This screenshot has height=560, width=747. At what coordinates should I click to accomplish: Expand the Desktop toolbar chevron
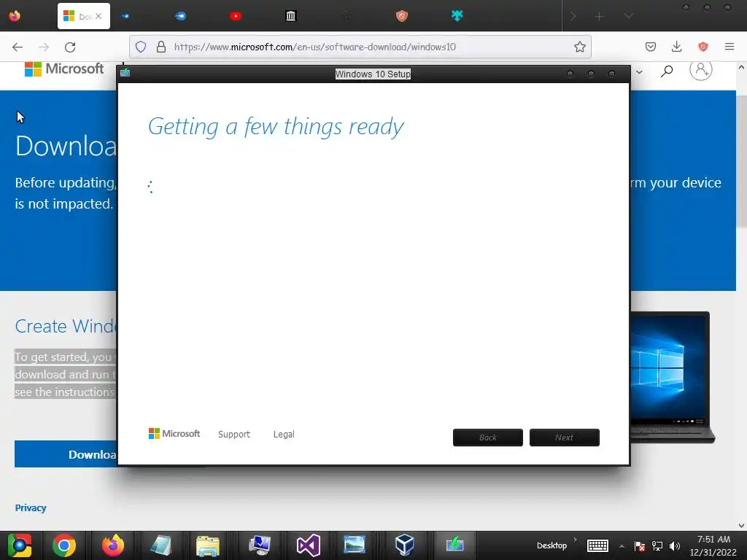tap(576, 540)
